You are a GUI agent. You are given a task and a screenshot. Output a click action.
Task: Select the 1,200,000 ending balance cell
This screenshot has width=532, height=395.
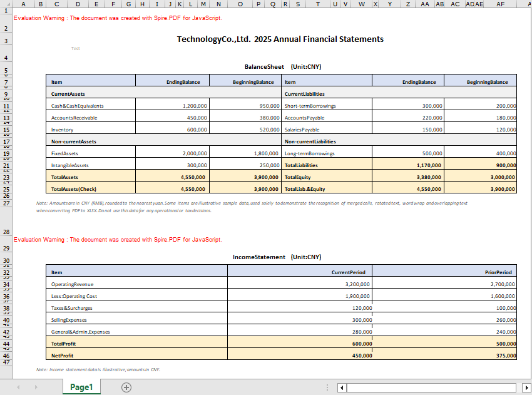coord(172,104)
